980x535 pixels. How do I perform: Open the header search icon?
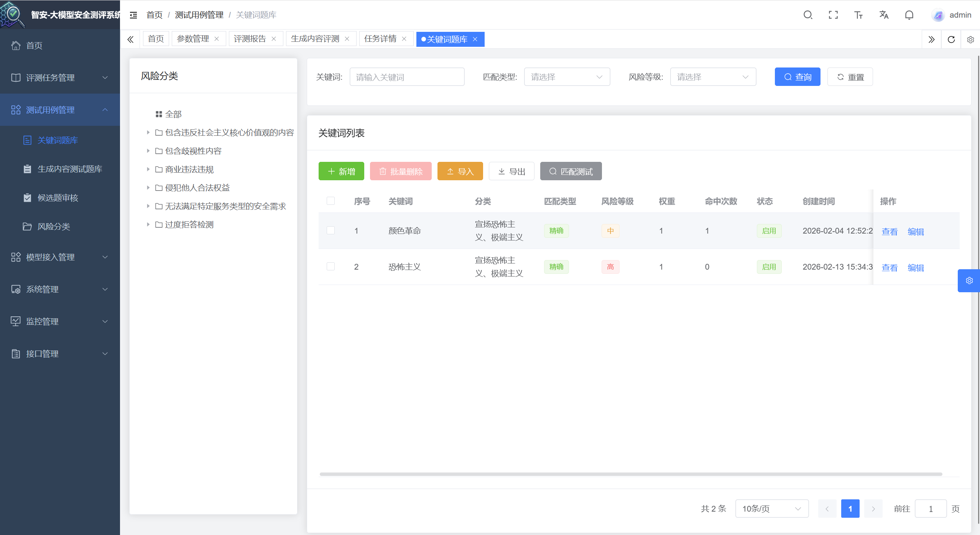click(808, 15)
